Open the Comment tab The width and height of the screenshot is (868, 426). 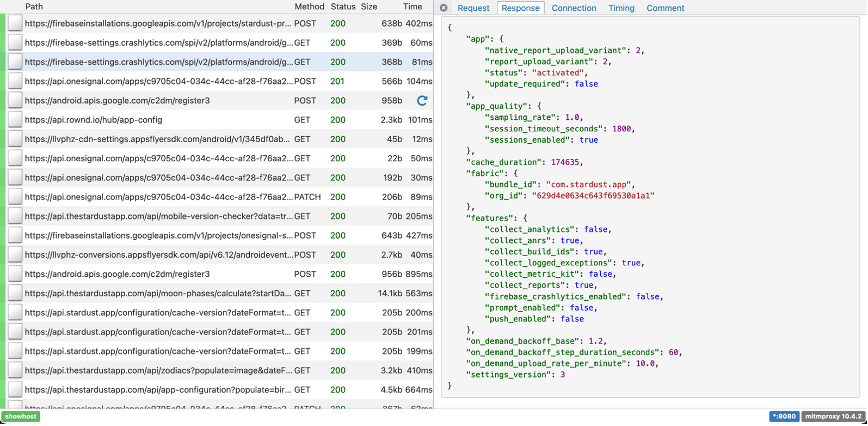point(665,8)
